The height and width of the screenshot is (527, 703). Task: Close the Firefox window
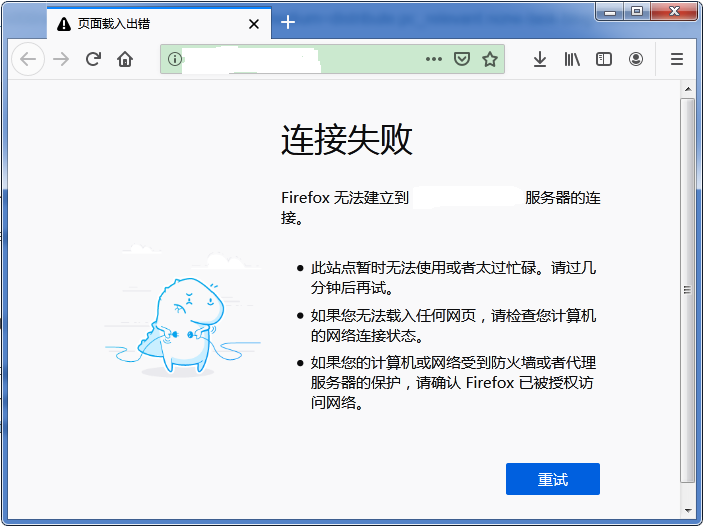pyautogui.click(x=674, y=12)
